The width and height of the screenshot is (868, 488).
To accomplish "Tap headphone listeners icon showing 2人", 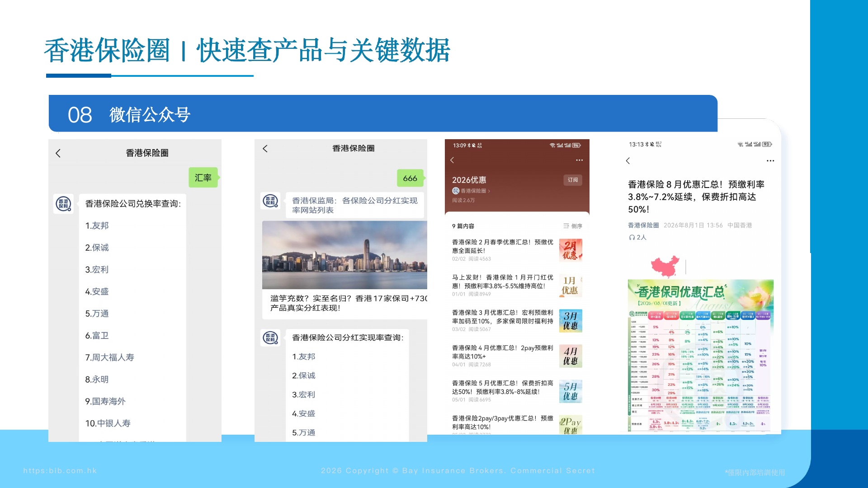I will pos(632,237).
